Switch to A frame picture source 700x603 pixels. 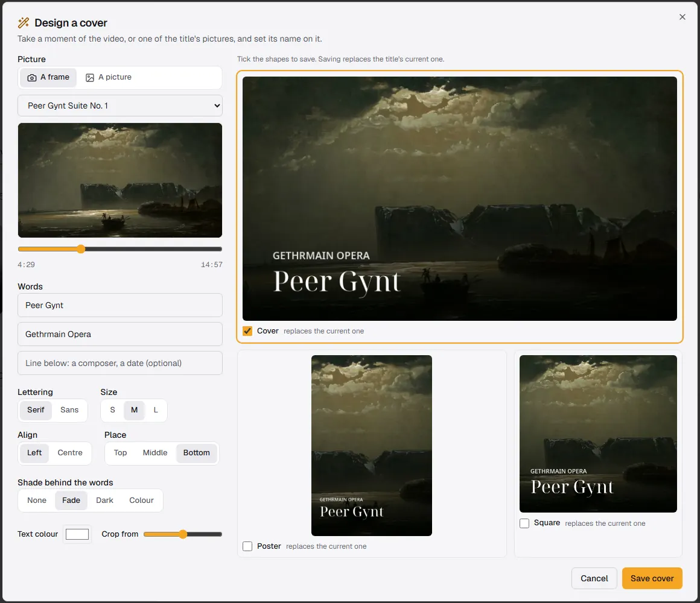tap(48, 77)
